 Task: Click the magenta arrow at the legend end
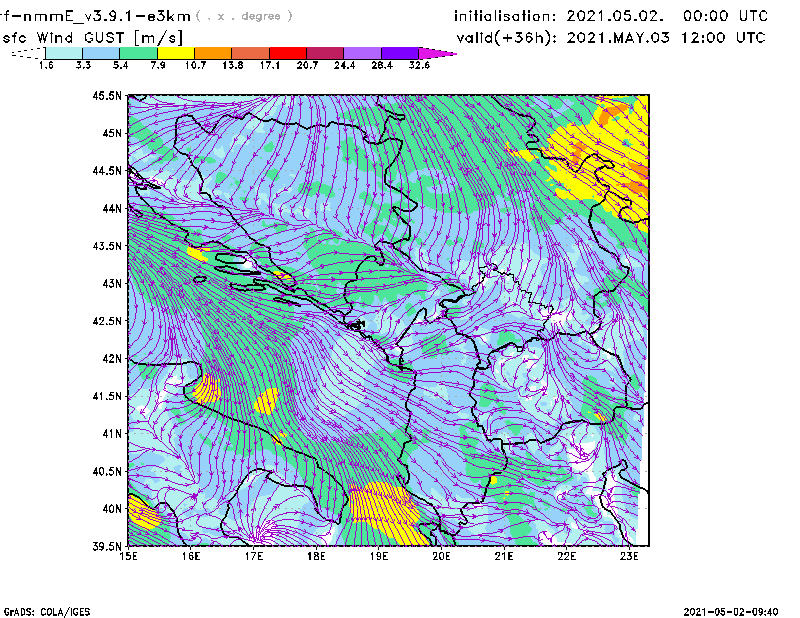pos(437,53)
